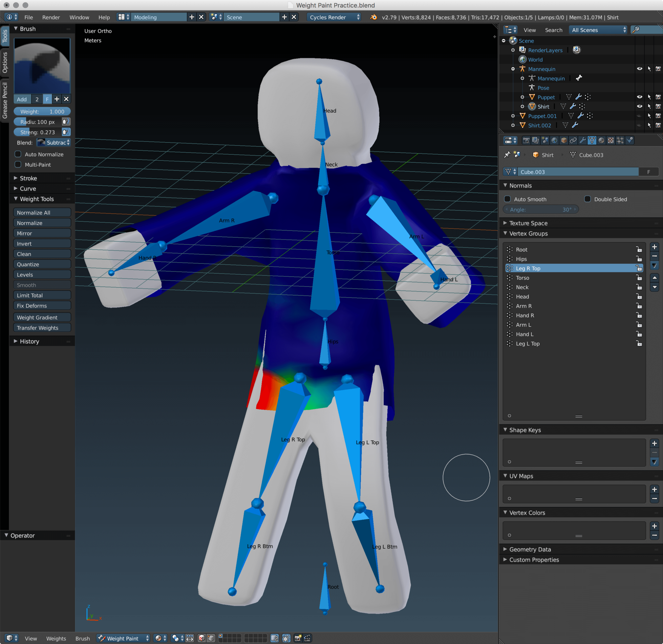Toggle fake user F button of Cube.003
This screenshot has width=663, height=644.
[649, 172]
